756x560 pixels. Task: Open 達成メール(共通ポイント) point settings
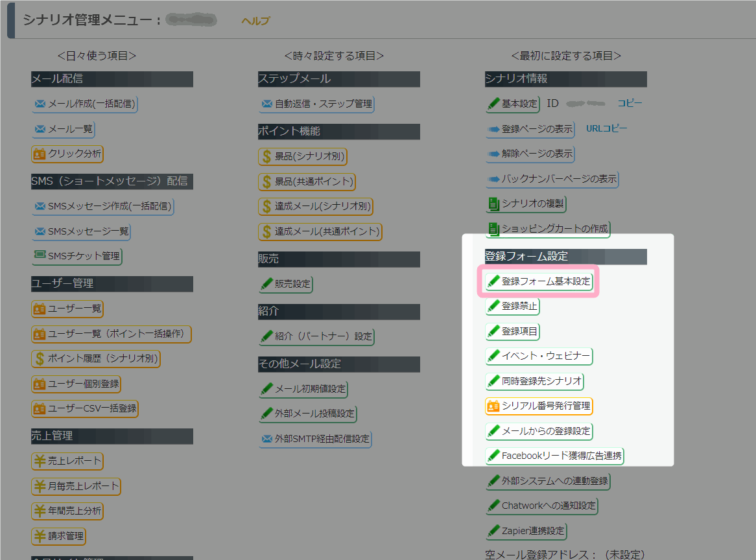click(320, 231)
